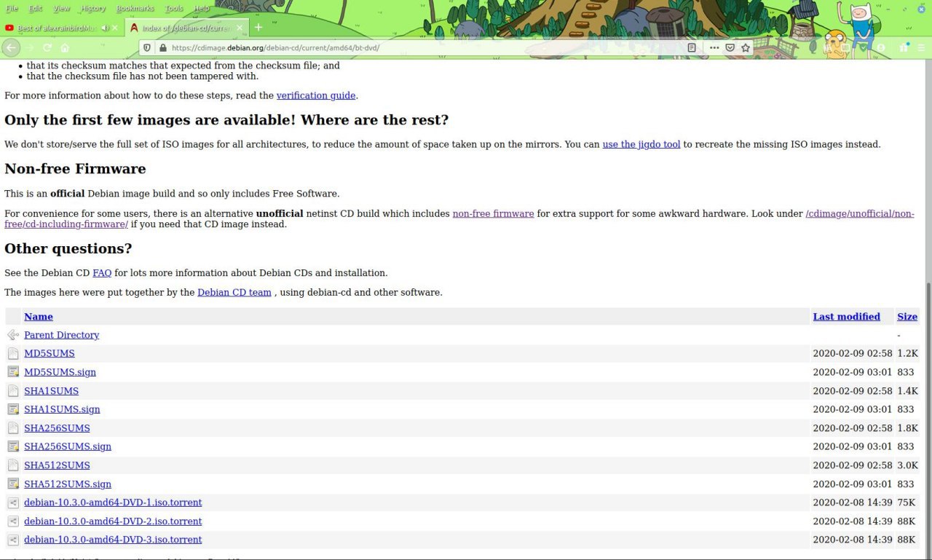The image size is (932, 560).
Task: Open the File menu
Action: 12,8
